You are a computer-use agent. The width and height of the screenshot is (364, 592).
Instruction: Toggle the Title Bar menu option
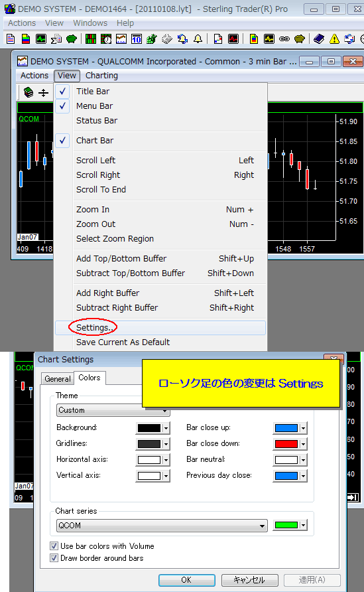tap(160, 92)
